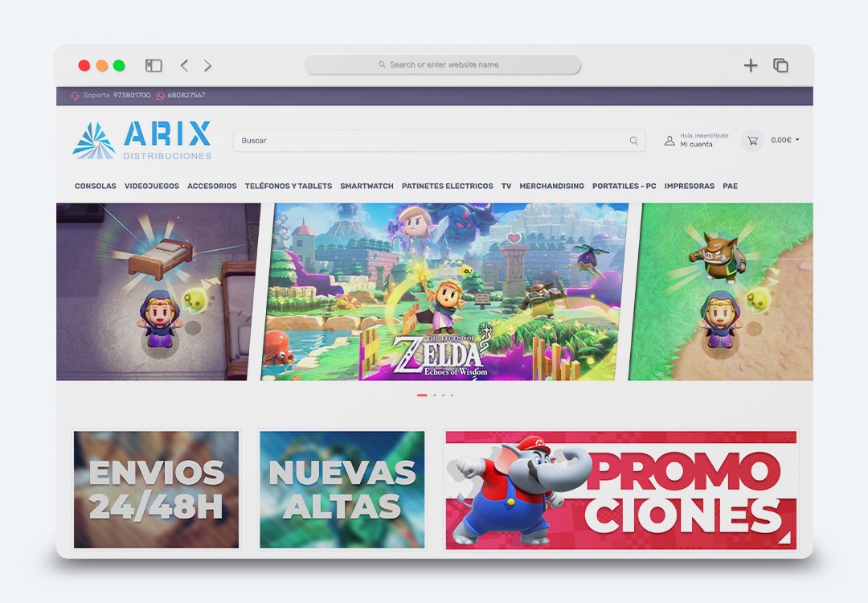Go back with the browser back arrow
This screenshot has width=868, height=603.
pyautogui.click(x=184, y=65)
